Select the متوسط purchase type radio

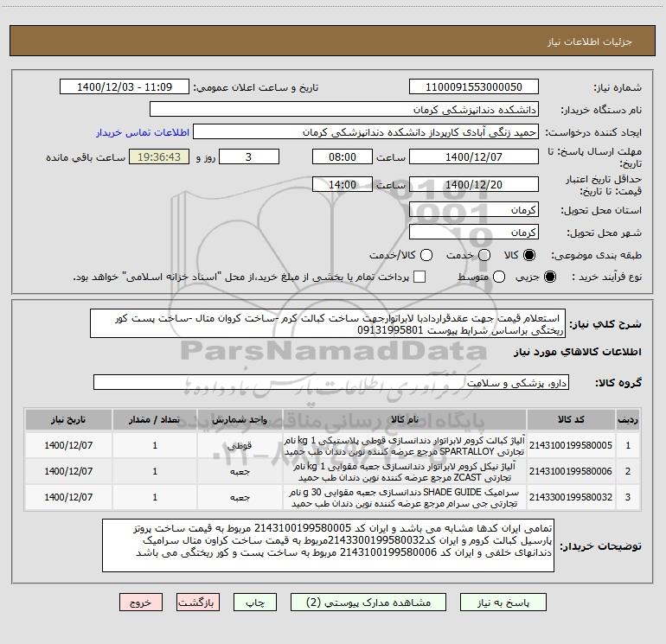coord(499,277)
